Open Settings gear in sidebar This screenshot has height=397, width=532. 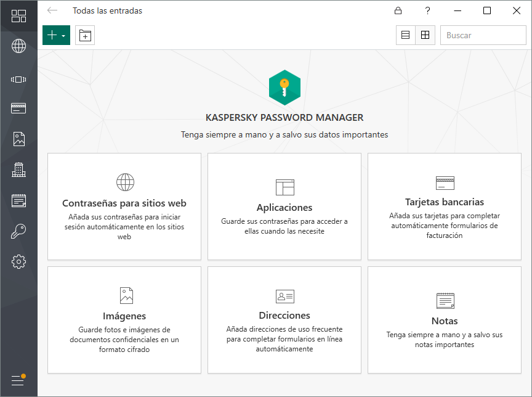pyautogui.click(x=18, y=261)
